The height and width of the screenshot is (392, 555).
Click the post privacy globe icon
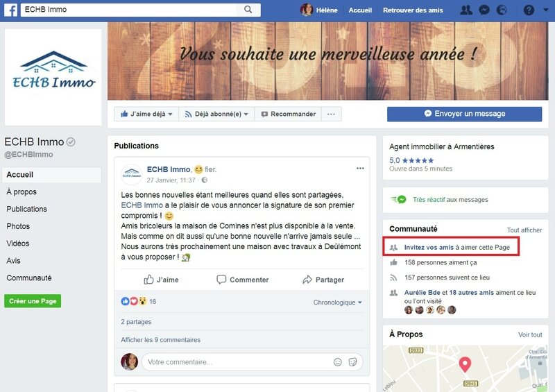[204, 180]
